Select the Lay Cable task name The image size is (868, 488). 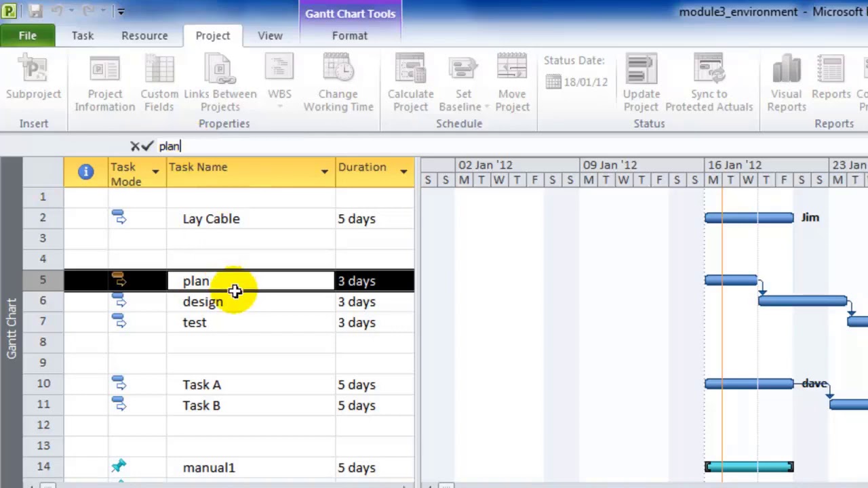coord(211,219)
